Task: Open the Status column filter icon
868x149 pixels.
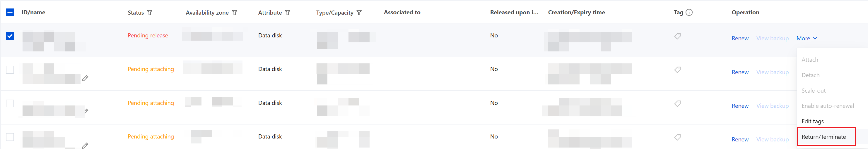Action: [x=150, y=13]
